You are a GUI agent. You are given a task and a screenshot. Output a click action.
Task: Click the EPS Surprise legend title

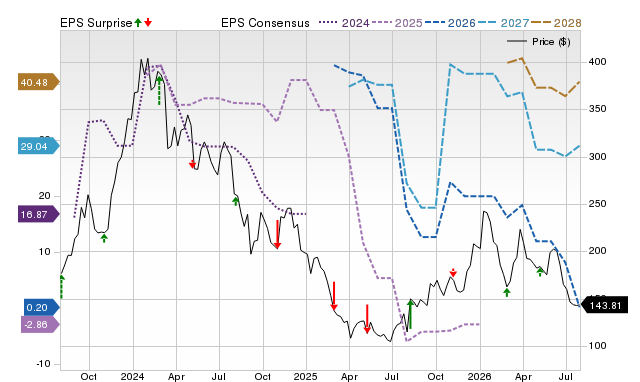tap(96, 23)
